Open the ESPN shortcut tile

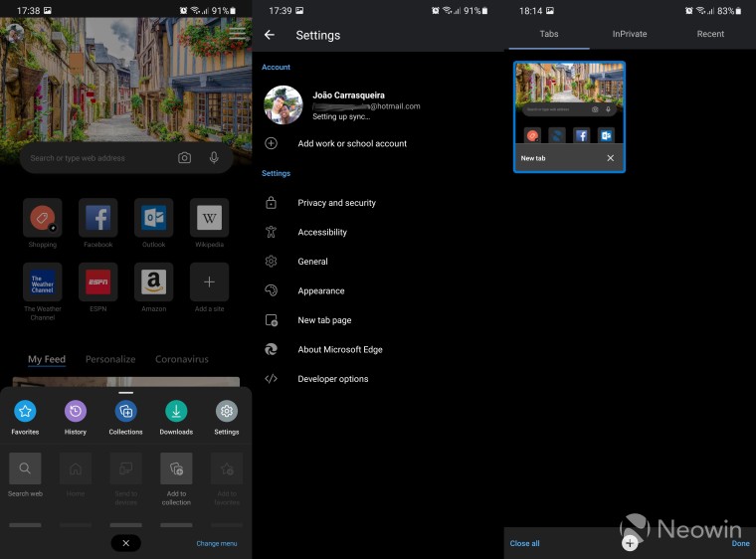[97, 281]
